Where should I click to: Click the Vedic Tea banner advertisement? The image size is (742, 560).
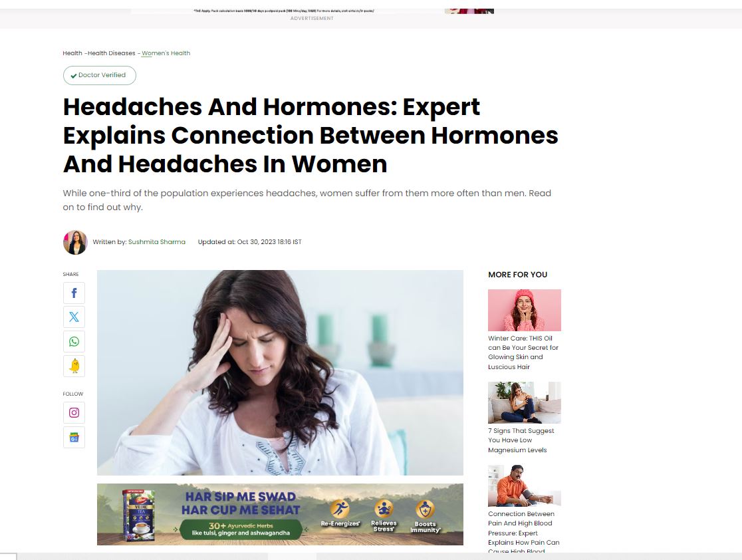[x=280, y=514]
